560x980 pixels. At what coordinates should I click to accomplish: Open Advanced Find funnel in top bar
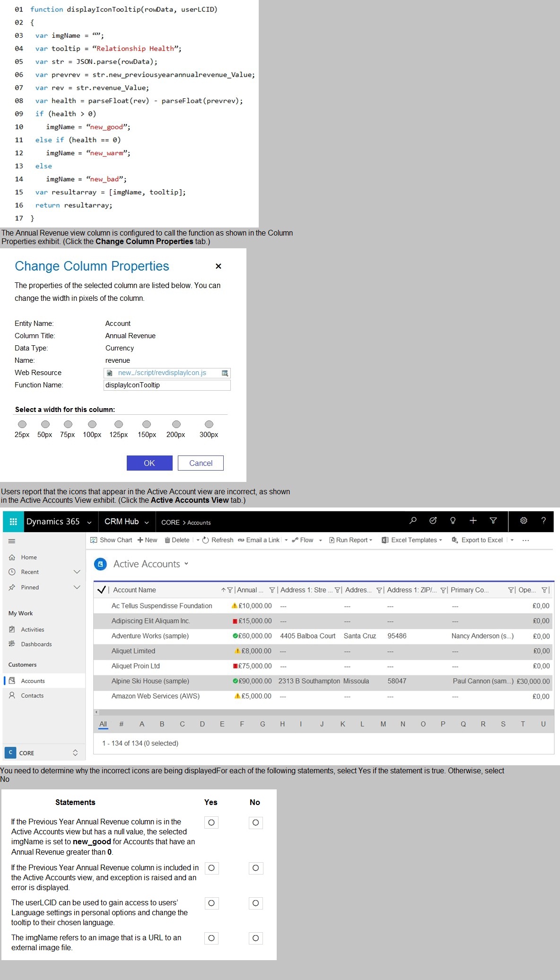point(493,521)
